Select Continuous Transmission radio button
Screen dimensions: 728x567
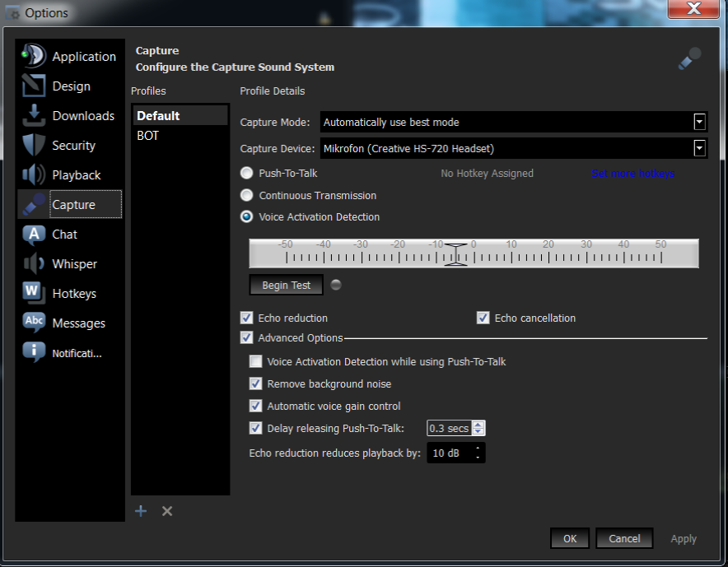coord(246,195)
